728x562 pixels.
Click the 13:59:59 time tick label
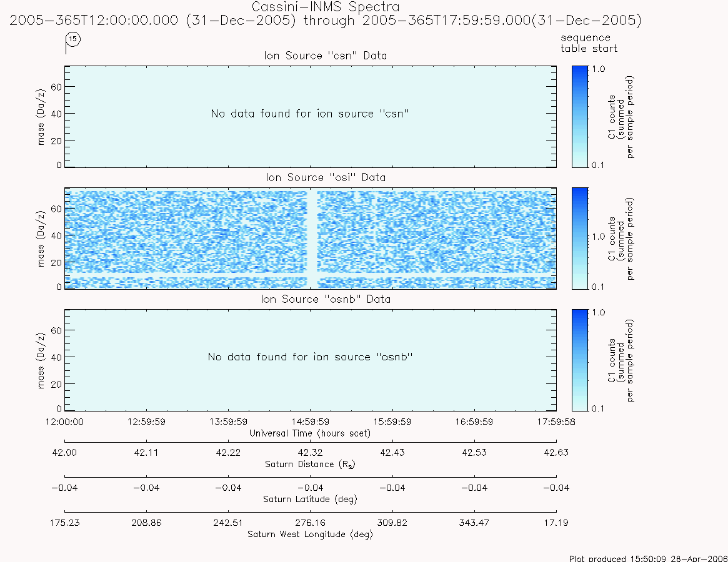coord(229,422)
